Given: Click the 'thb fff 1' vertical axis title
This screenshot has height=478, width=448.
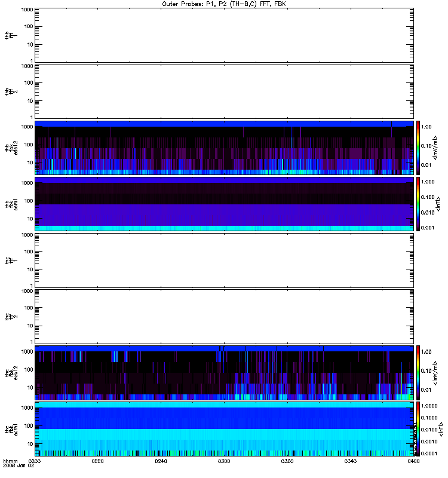Looking at the screenshot, I should [11, 35].
